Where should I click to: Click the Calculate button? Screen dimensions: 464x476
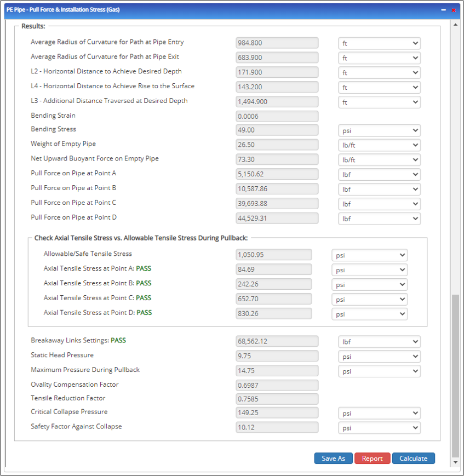pos(413,458)
